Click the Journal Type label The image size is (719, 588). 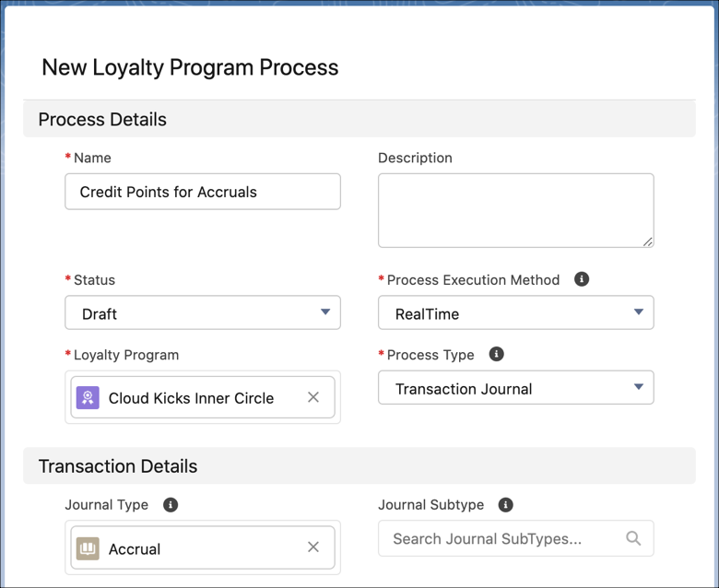point(106,504)
